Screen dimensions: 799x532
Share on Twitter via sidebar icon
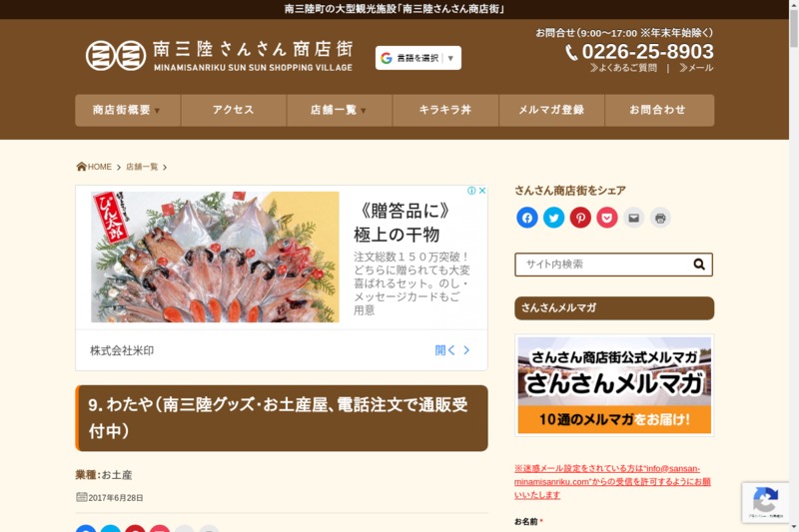(554, 218)
